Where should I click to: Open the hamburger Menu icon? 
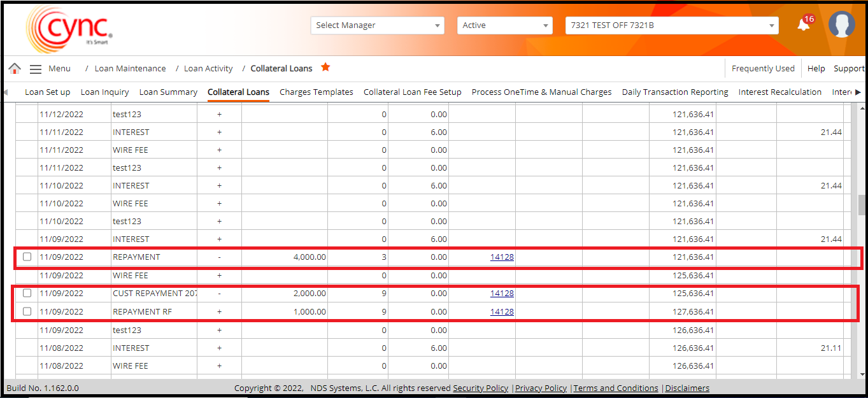[36, 69]
